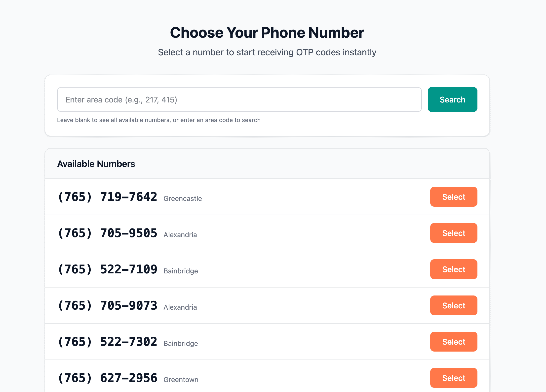Click the Greentown location label

(x=181, y=380)
